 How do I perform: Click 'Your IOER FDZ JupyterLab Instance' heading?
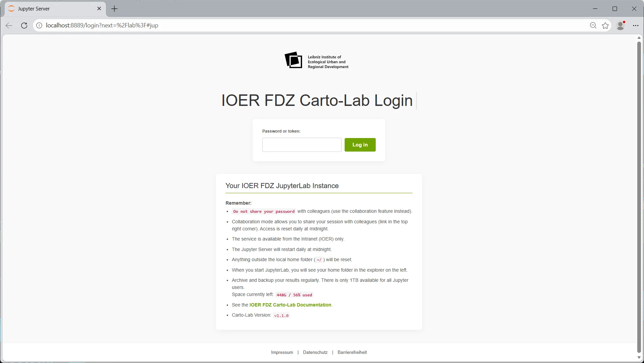click(282, 186)
